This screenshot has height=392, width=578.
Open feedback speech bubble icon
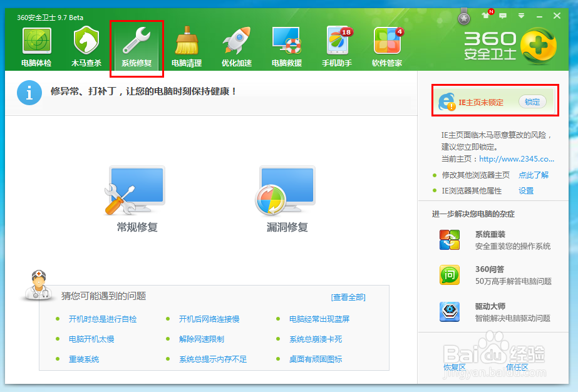tap(503, 16)
